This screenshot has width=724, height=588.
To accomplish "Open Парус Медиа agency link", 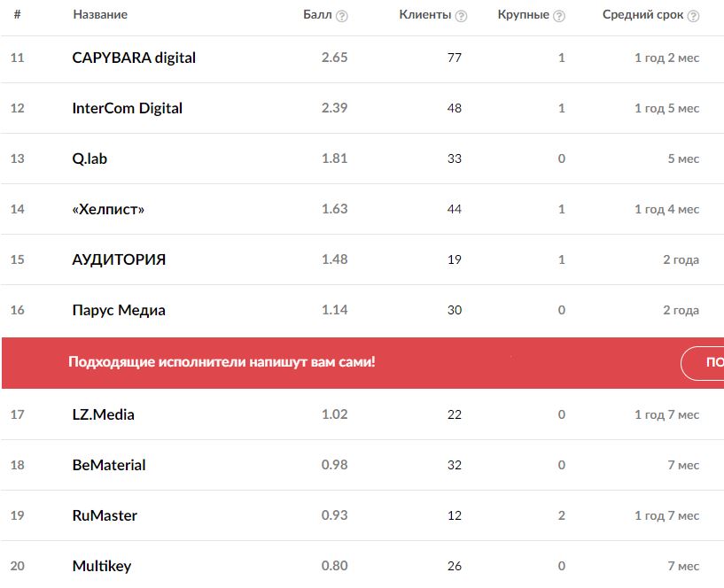I will point(119,310).
